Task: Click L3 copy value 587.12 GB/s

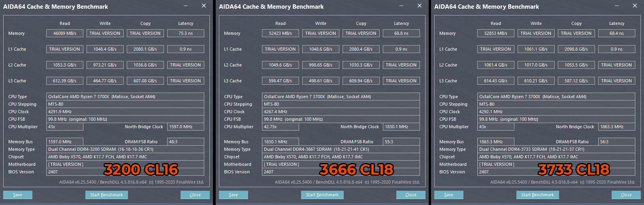Action: [576, 81]
